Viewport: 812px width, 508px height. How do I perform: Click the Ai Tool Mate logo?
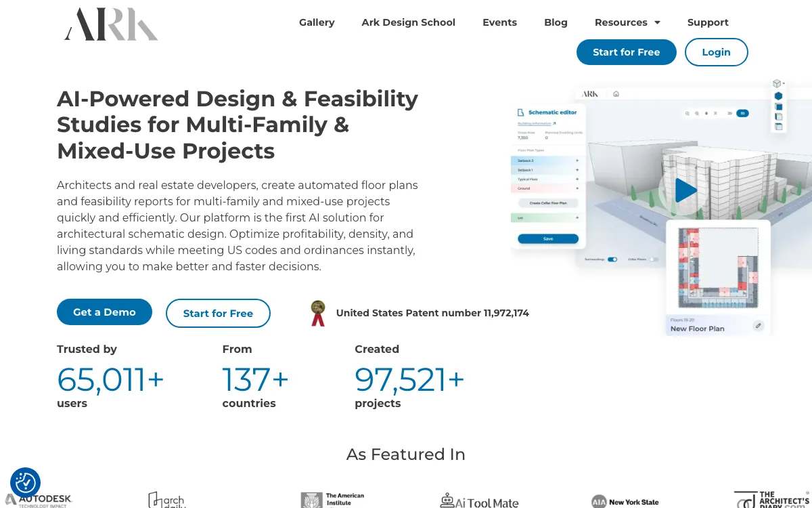pyautogui.click(x=479, y=501)
